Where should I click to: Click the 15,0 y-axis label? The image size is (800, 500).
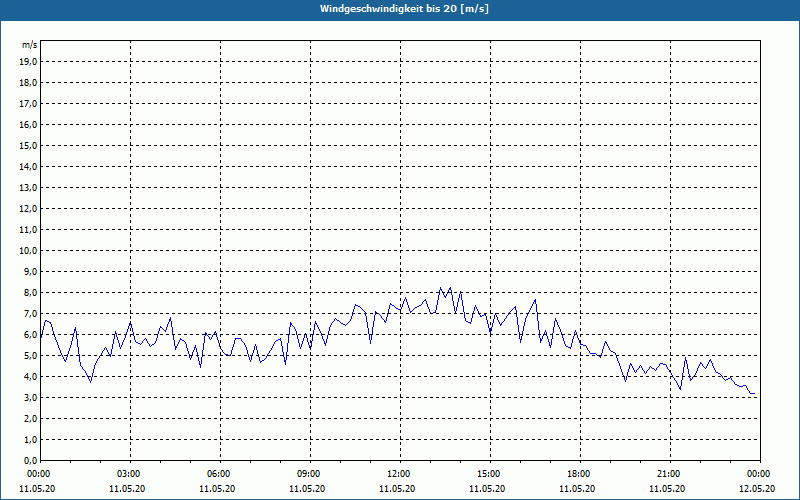coord(29,145)
